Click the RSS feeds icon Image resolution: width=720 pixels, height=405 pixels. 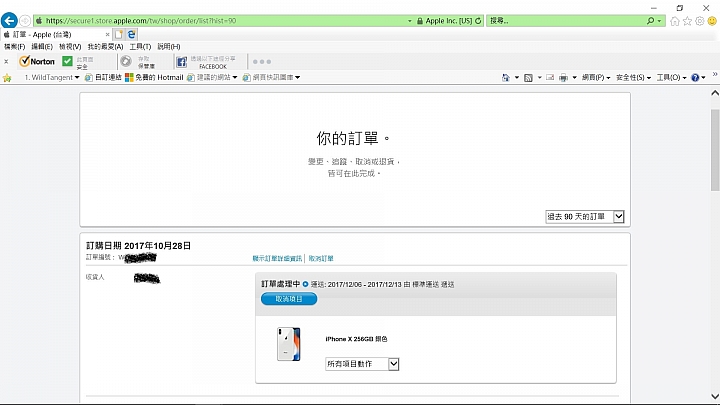[x=528, y=78]
